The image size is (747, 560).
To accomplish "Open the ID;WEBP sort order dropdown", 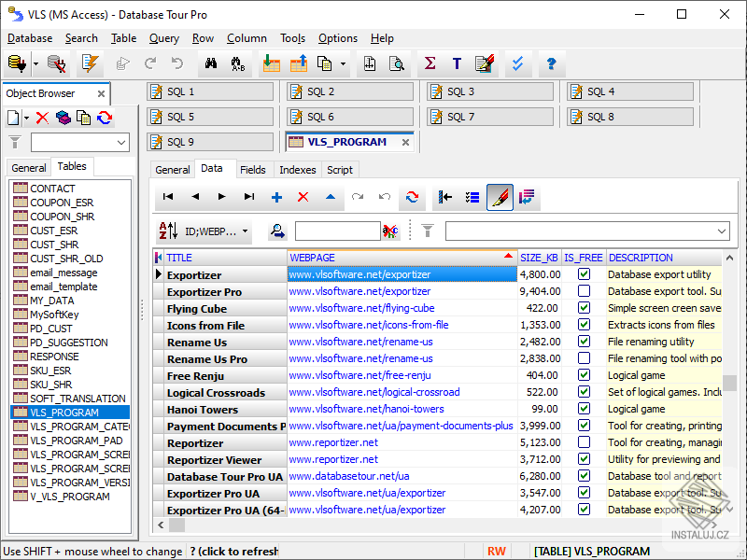I will pyautogui.click(x=246, y=231).
